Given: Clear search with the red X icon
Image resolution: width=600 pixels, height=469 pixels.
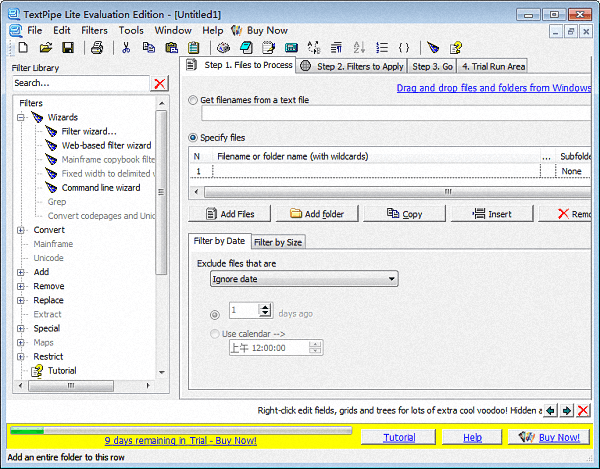Looking at the screenshot, I should coord(160,83).
